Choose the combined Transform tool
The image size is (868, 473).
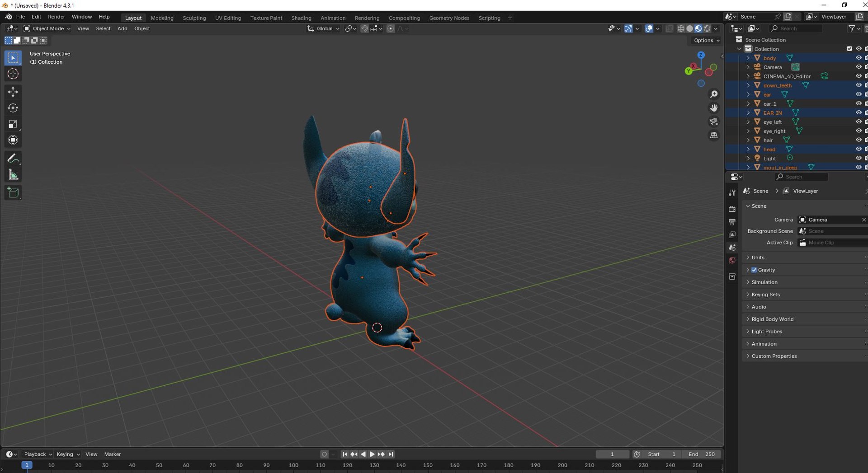(x=13, y=140)
